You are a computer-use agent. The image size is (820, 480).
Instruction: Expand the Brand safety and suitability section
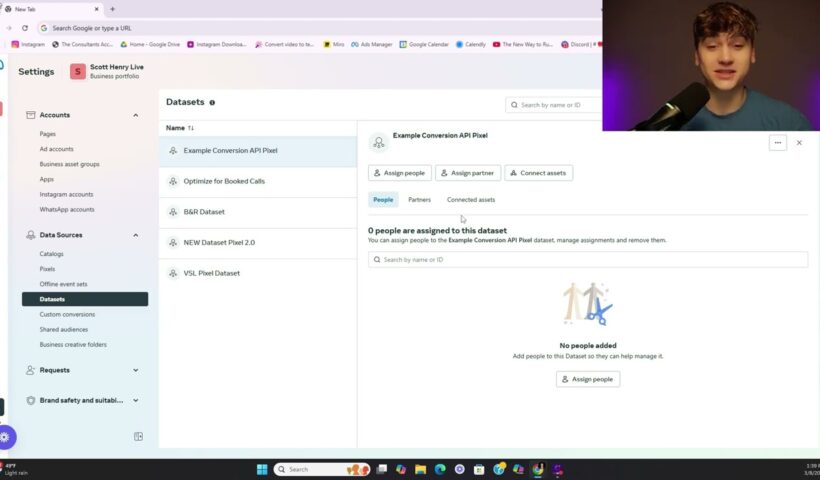pos(136,400)
